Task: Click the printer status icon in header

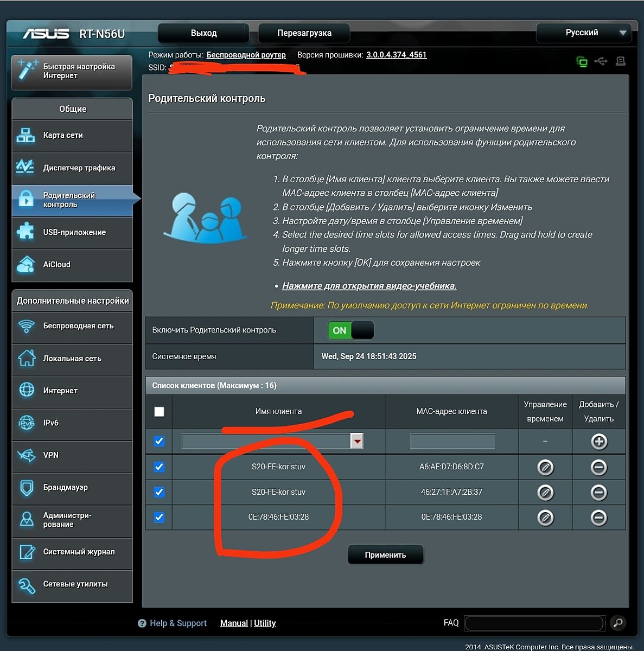Action: point(621,61)
